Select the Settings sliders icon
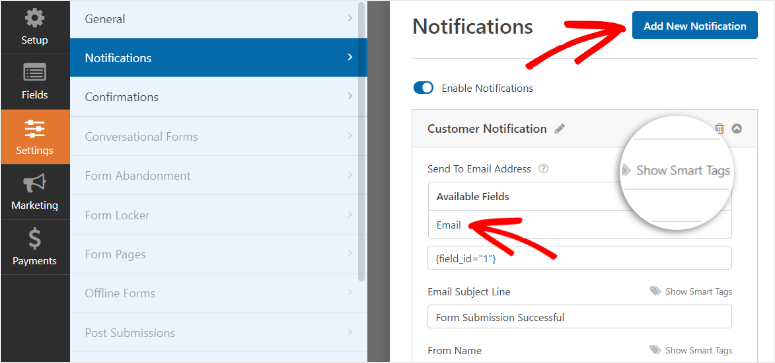This screenshot has width=775, height=363. pos(35,129)
